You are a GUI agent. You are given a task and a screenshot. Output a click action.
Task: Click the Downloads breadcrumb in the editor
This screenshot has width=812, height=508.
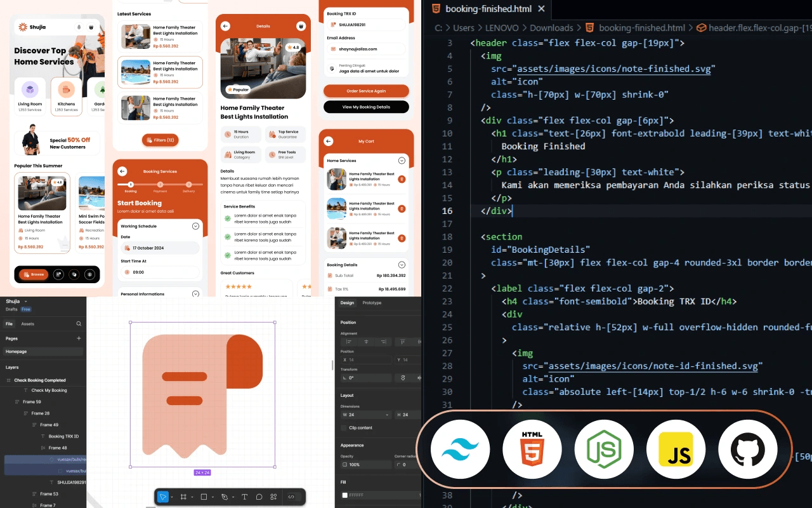coord(551,28)
